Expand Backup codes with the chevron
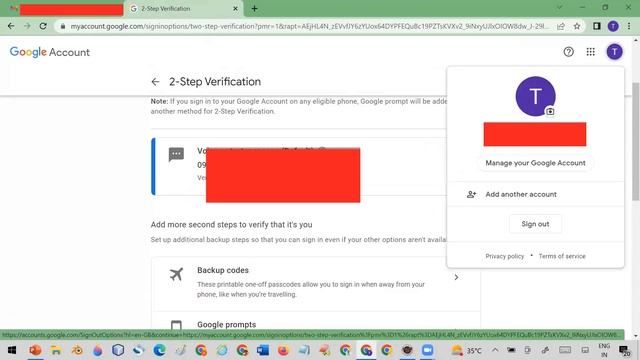The width and height of the screenshot is (640, 360). click(x=456, y=277)
